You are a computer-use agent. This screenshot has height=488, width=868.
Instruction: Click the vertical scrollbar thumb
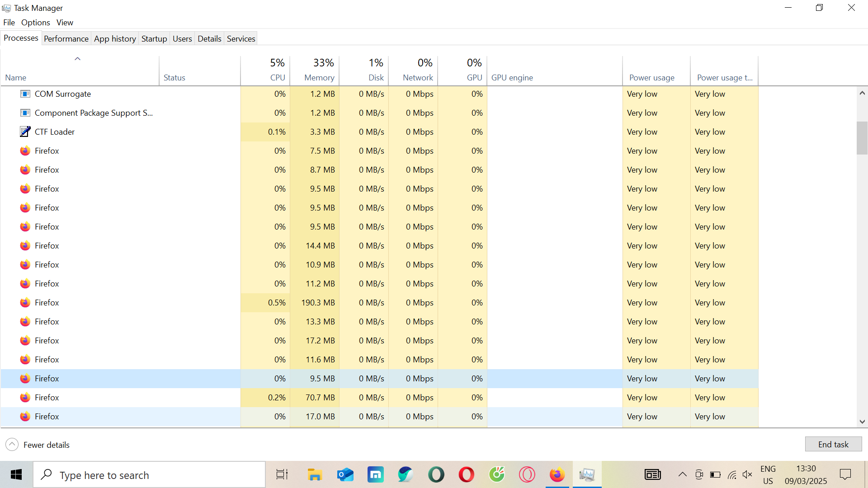862,138
